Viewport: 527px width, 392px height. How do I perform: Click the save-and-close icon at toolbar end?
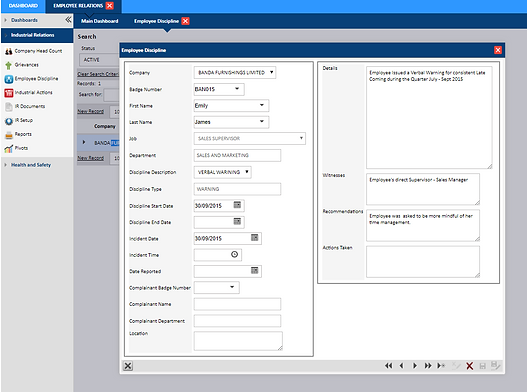(x=495, y=365)
